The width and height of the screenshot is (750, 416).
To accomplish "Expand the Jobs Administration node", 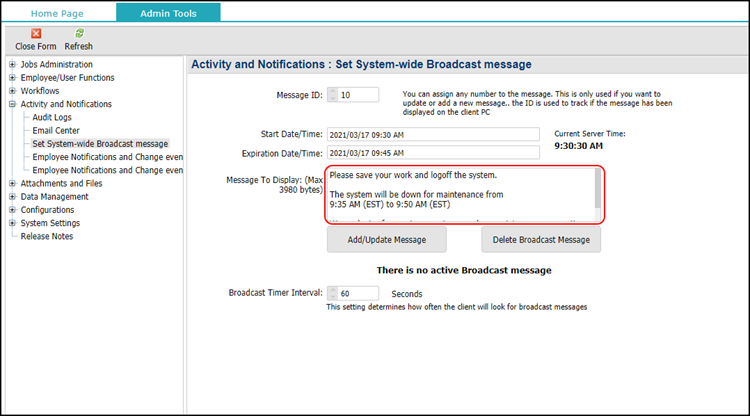I will coord(12,64).
